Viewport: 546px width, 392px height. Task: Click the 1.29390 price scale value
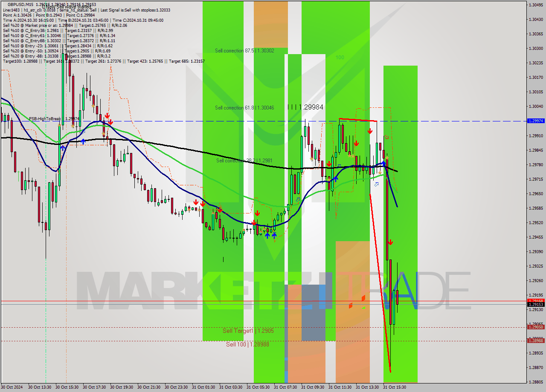point(536,251)
